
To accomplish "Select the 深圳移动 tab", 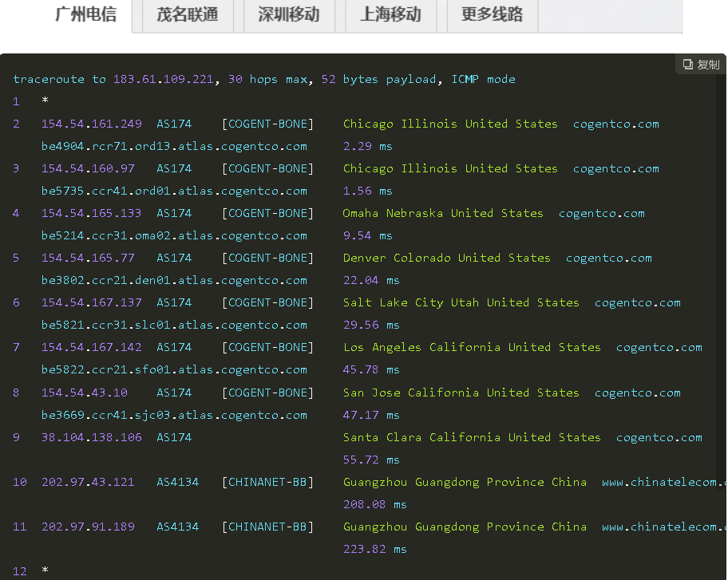I will pyautogui.click(x=289, y=15).
